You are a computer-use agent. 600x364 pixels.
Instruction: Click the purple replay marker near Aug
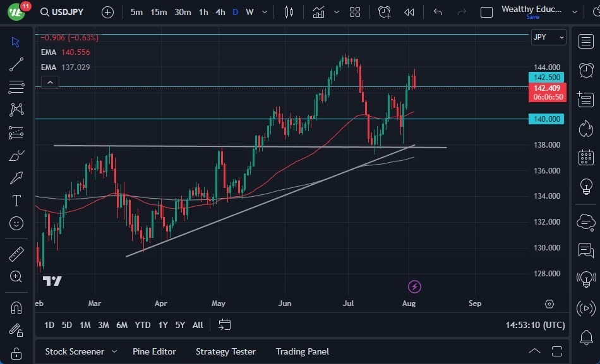click(414, 286)
